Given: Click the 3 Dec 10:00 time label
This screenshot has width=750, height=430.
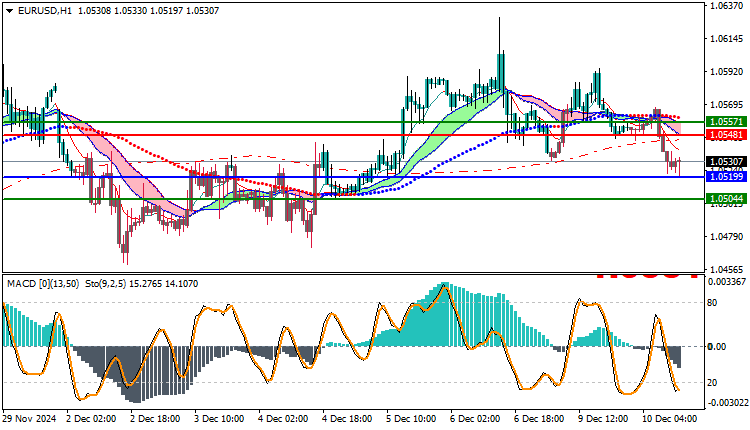Looking at the screenshot, I should pos(219,419).
